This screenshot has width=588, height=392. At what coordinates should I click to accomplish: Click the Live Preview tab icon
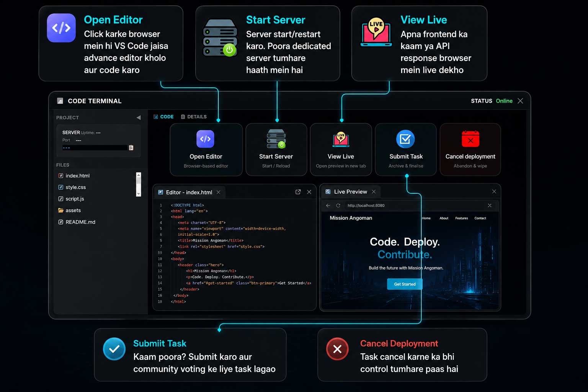(328, 191)
